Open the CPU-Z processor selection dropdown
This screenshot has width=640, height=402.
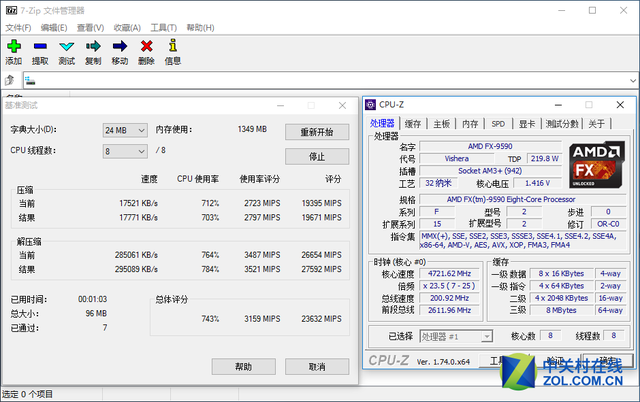click(x=456, y=337)
